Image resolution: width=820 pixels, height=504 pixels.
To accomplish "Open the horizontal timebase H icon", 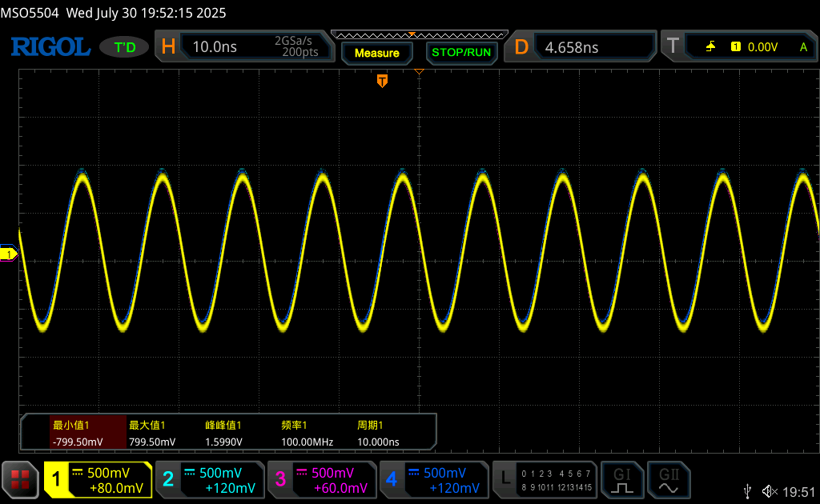I will point(168,47).
